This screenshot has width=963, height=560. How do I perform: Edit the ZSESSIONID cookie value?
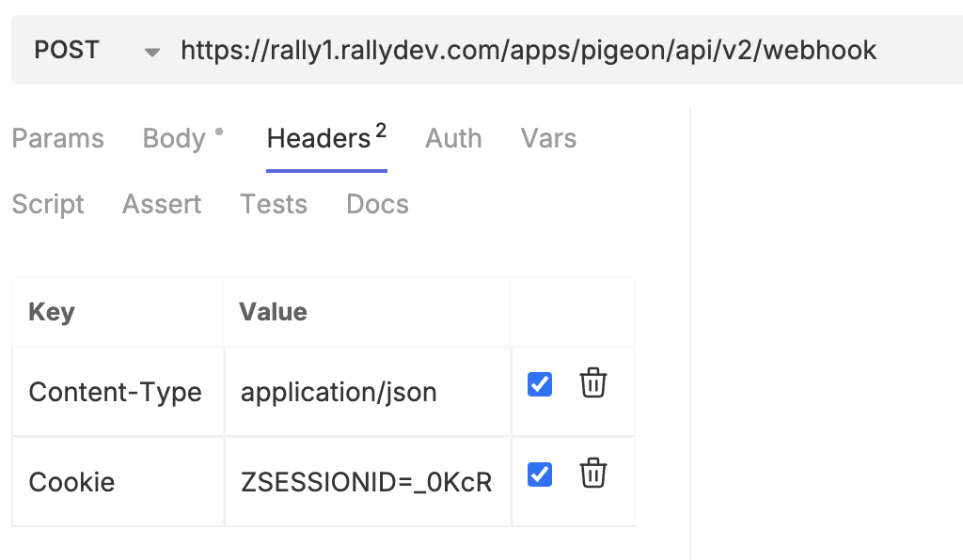[366, 482]
